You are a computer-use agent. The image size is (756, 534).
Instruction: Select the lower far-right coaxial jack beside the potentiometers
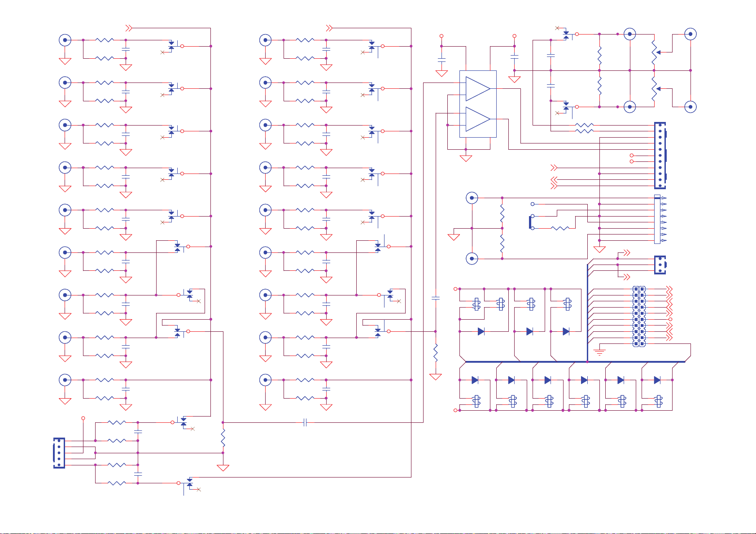pos(690,107)
